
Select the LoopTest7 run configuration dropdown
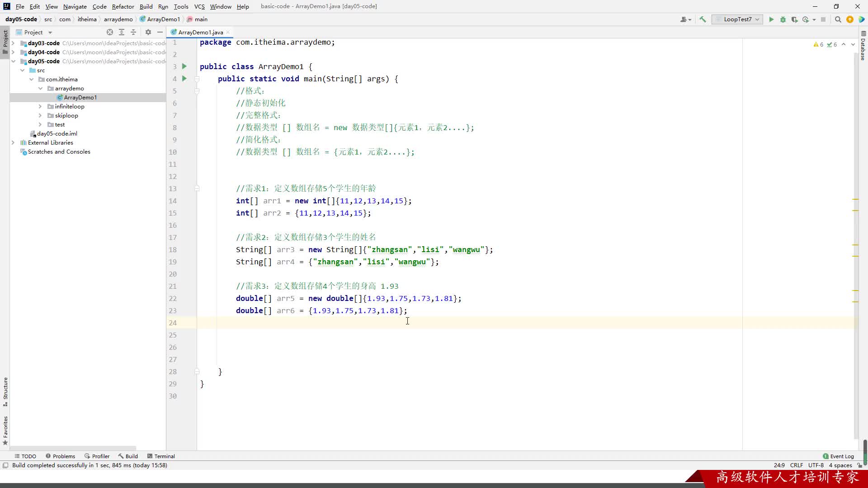(738, 19)
